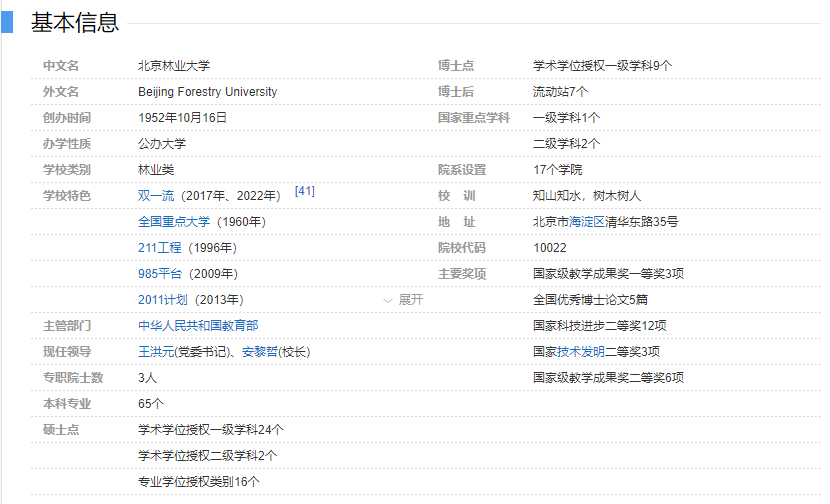This screenshot has width=830, height=504.
Task: Open the 211工程 entry link
Action: 160,248
